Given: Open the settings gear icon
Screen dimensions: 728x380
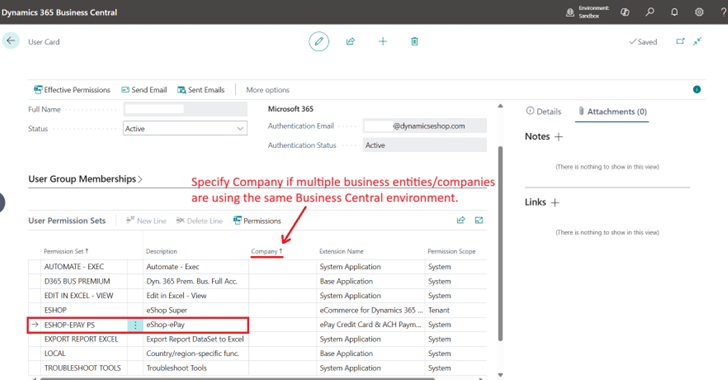Looking at the screenshot, I should (699, 12).
